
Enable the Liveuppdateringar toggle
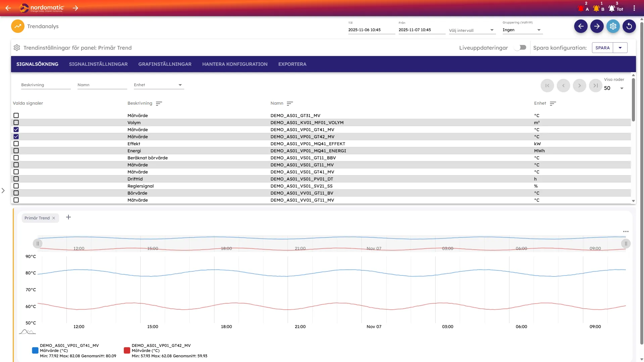click(520, 48)
